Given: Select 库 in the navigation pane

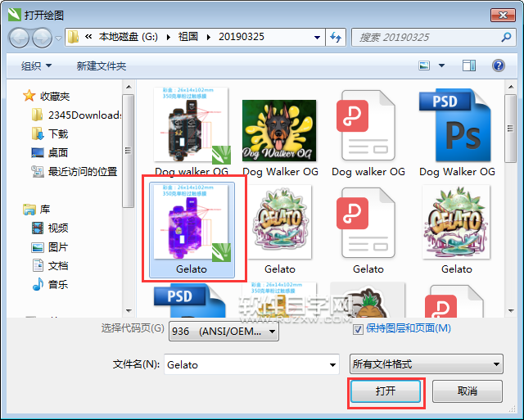Looking at the screenshot, I should tap(36, 209).
